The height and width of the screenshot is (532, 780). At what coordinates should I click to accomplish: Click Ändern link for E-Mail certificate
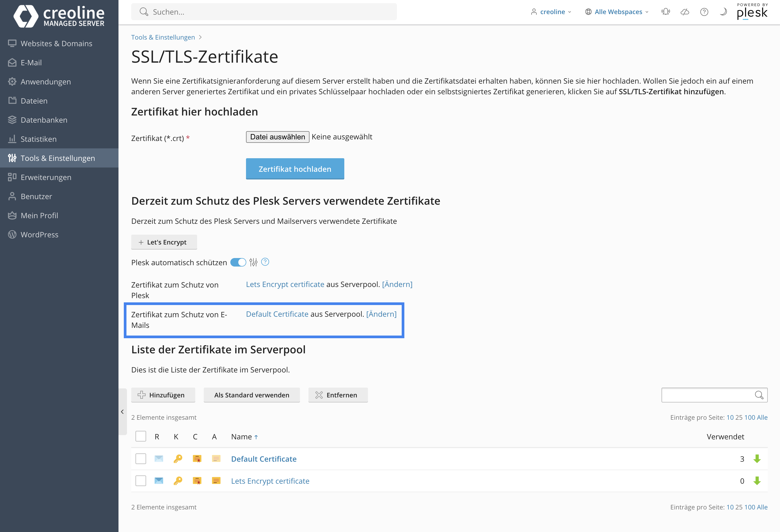coord(381,314)
